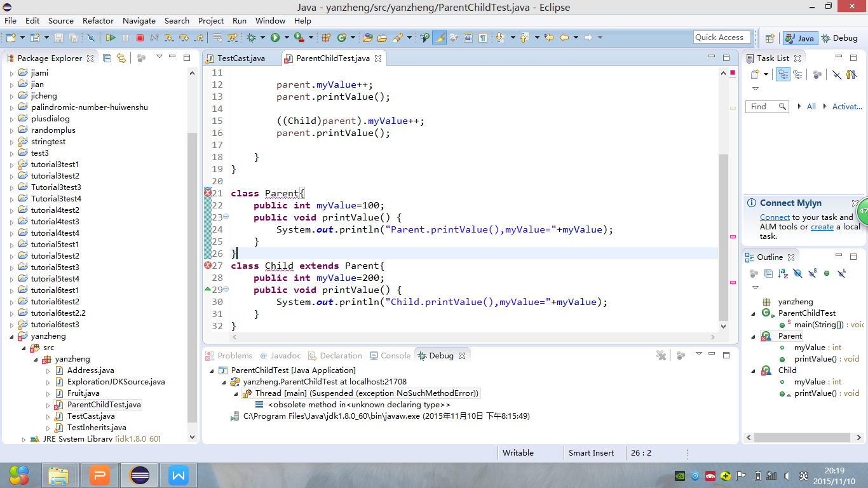868x488 pixels.
Task: Click the New Java Package icon
Action: pos(326,37)
